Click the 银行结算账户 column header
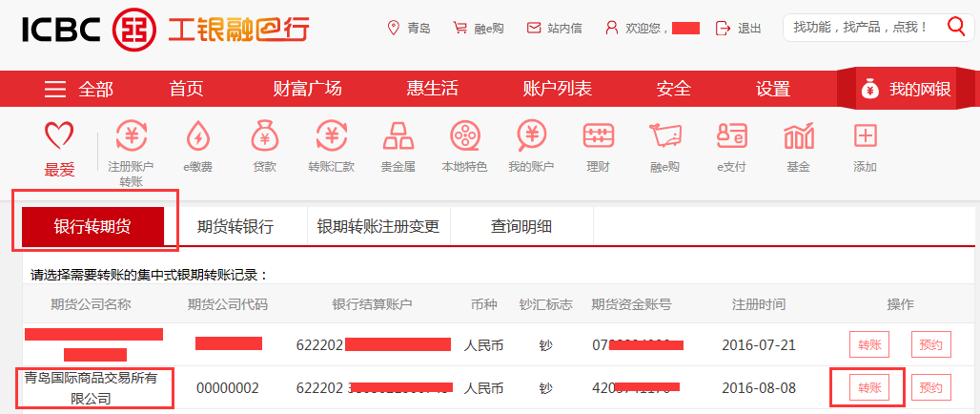 click(373, 304)
